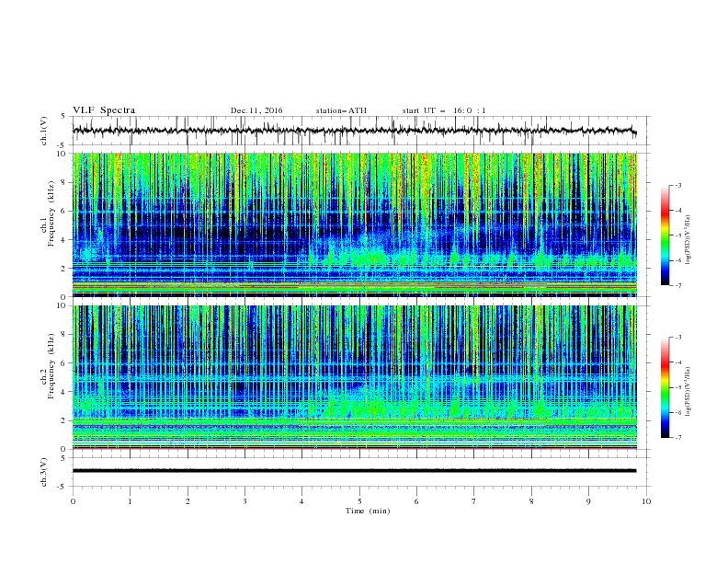Click the "-7" tick on ch.2 colorbar
The image size is (728, 563).
[x=677, y=438]
